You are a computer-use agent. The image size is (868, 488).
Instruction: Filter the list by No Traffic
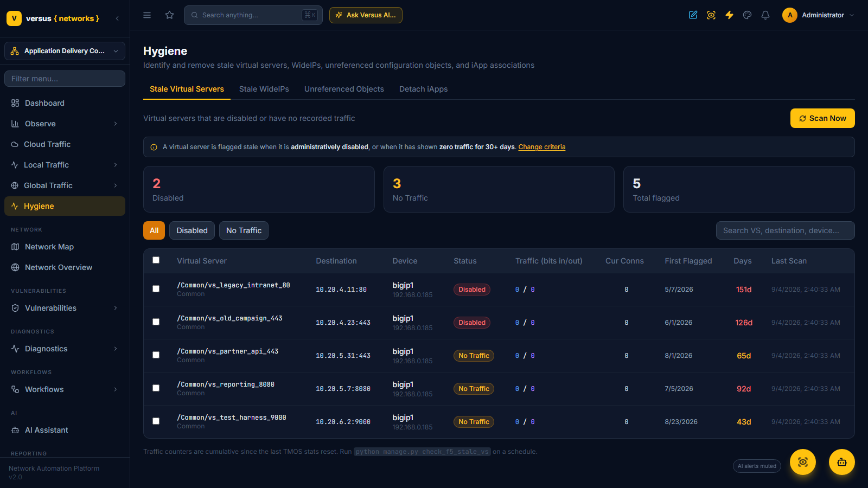click(x=244, y=230)
